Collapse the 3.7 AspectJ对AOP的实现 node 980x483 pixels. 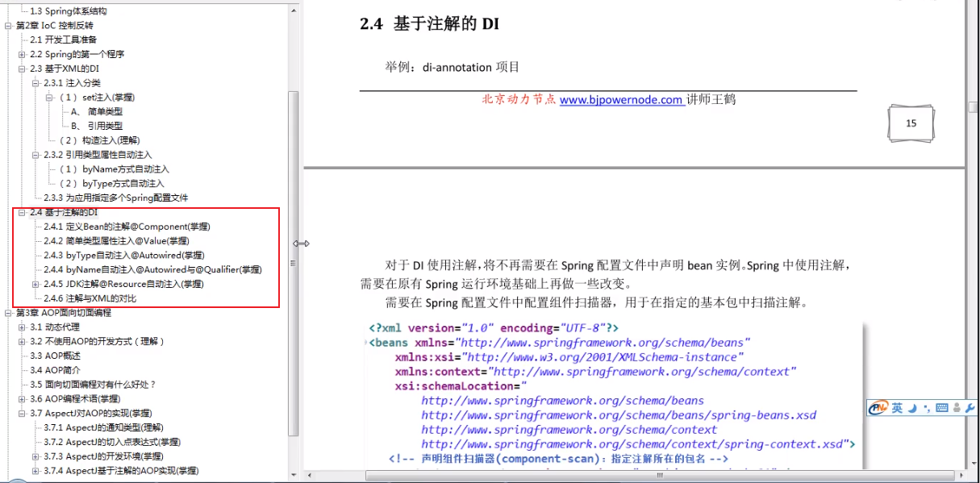tap(22, 413)
